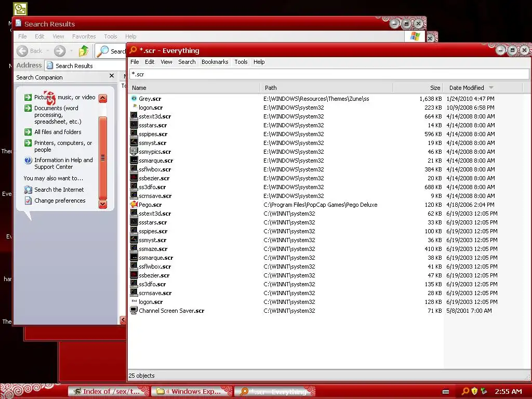Select path C:\Program Files\PopCap Games\Pego Deluxe
Viewport: 532px width, 399px height.
pyautogui.click(x=320, y=205)
